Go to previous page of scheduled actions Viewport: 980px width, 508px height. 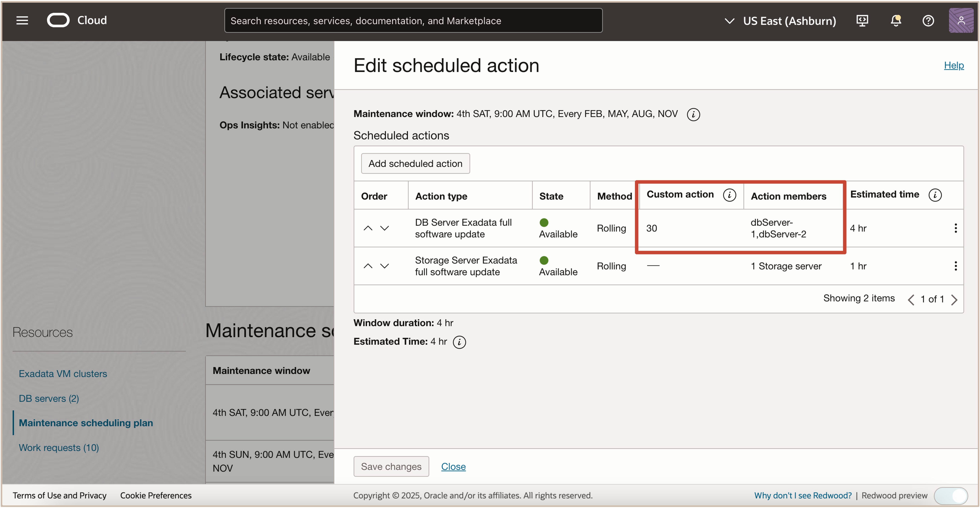[911, 299]
